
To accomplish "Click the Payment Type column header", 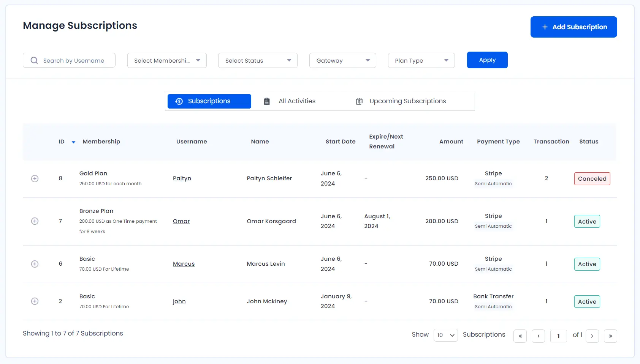I will [498, 142].
